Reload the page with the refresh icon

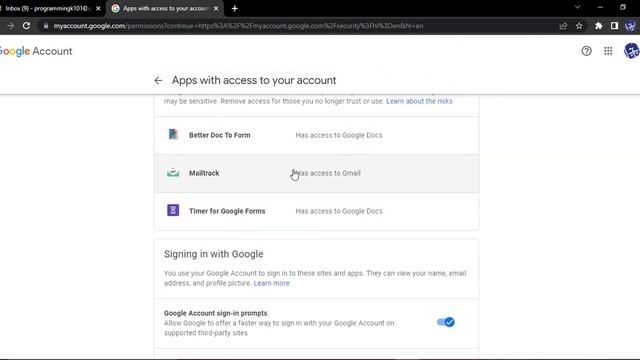click(x=27, y=26)
